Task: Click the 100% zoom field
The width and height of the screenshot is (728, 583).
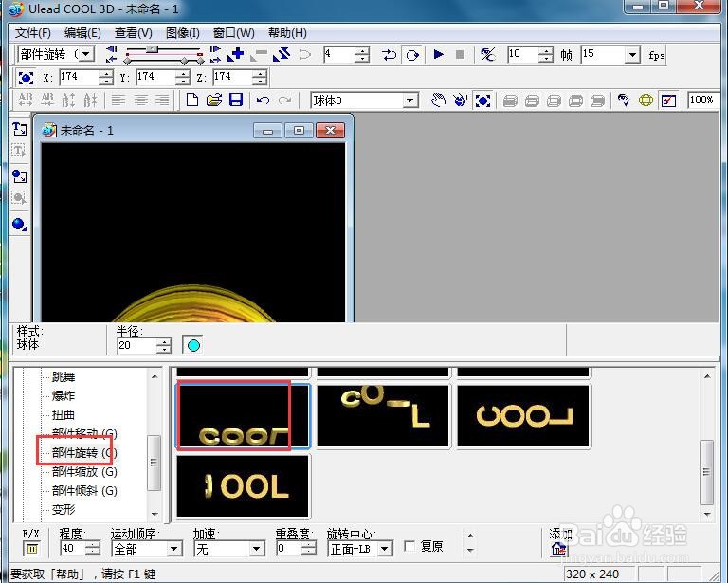Action: (x=702, y=100)
